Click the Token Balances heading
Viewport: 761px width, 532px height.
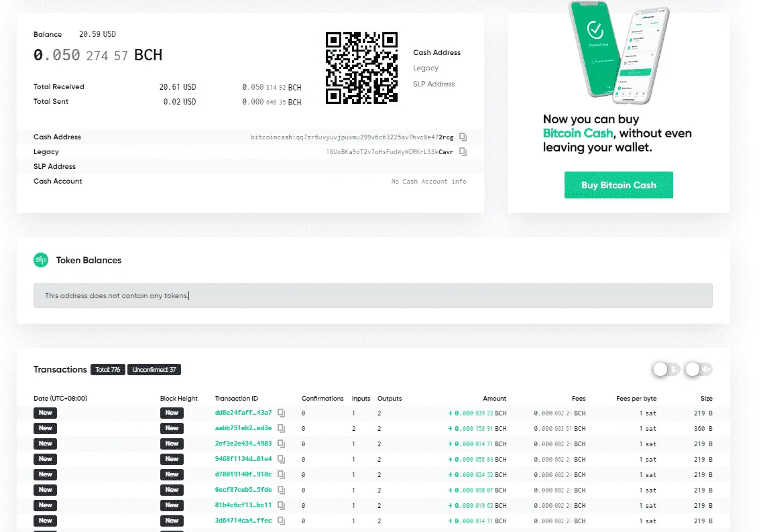click(89, 261)
